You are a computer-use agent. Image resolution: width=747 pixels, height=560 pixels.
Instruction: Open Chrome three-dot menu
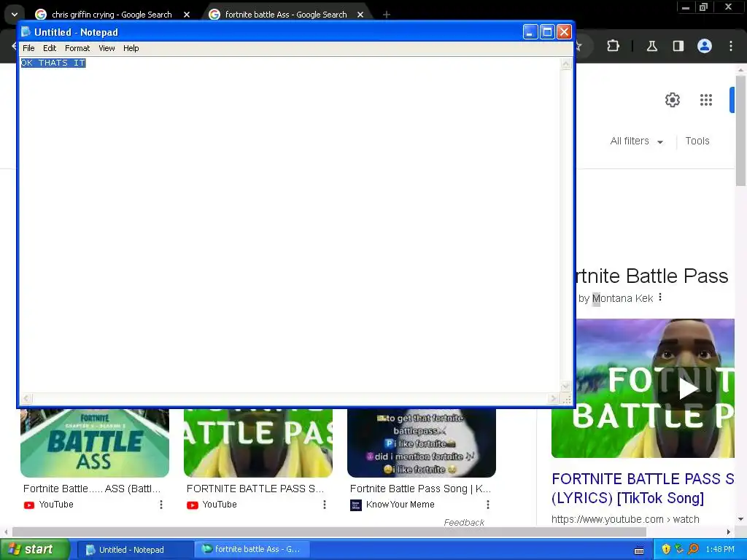731,46
